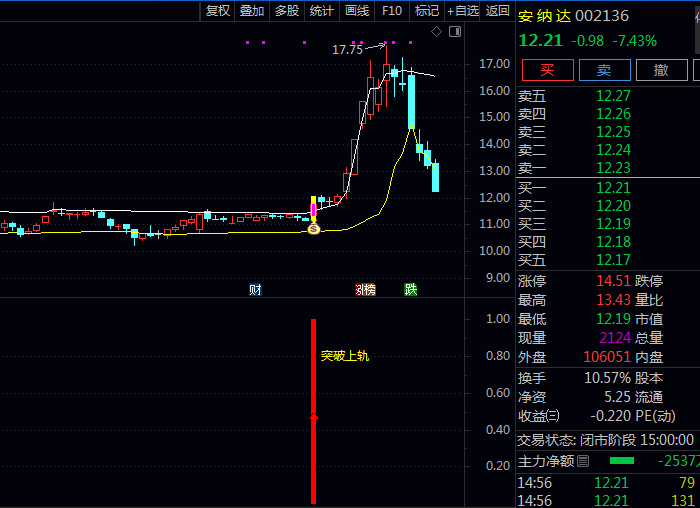Viewport: 700px width, 508px height.
Task: Click the 现量 value 2124
Action: coord(615,338)
